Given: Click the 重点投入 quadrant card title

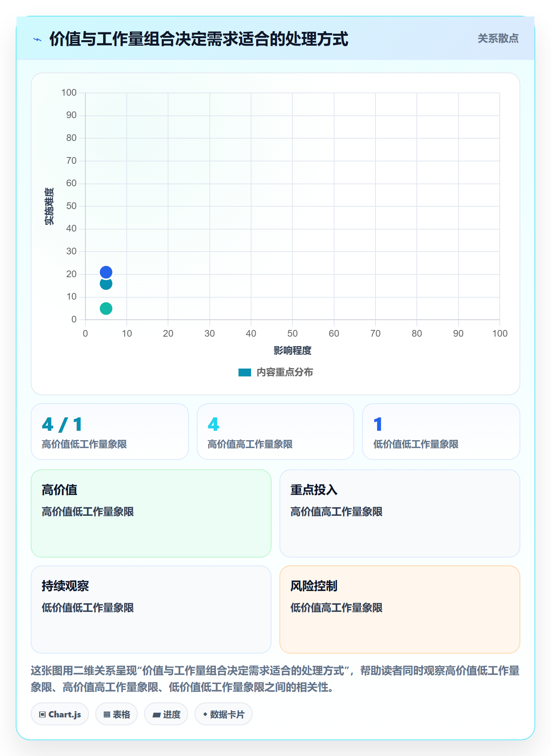Looking at the screenshot, I should point(314,490).
